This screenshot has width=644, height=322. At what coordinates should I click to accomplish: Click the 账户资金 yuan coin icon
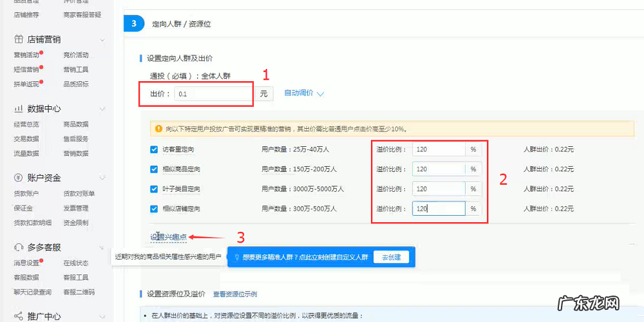pyautogui.click(x=19, y=178)
